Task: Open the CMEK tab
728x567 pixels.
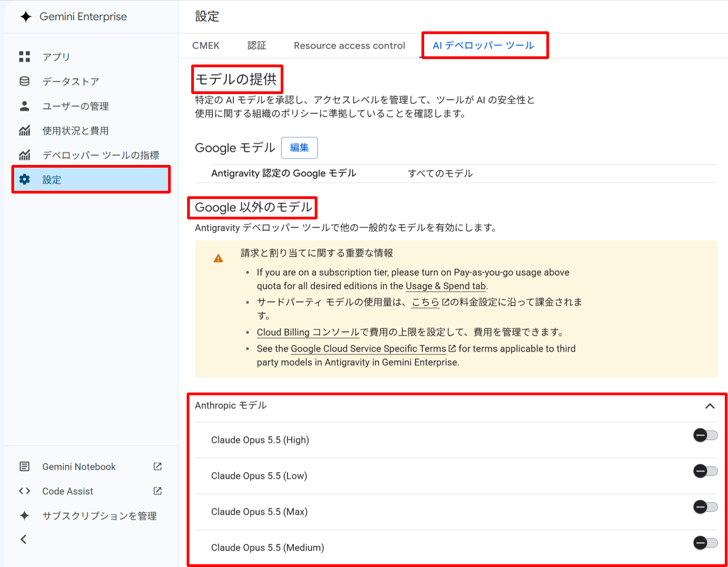Action: click(206, 45)
